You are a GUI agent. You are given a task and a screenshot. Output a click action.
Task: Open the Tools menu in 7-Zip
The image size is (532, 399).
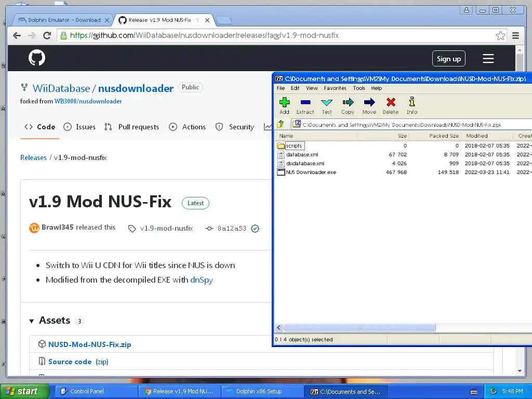point(358,88)
